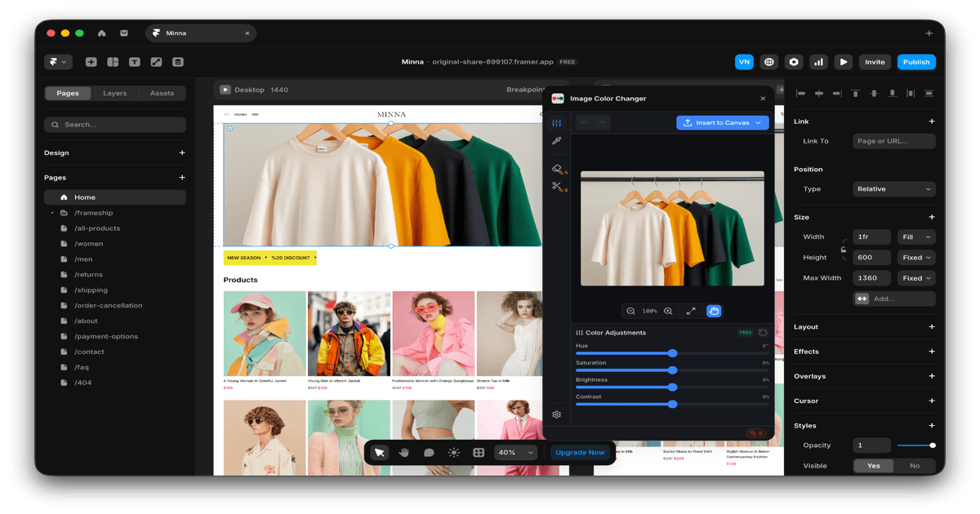Screen dimensions: 980x514
Task: Open the plugin settings gear
Action: pos(556,414)
